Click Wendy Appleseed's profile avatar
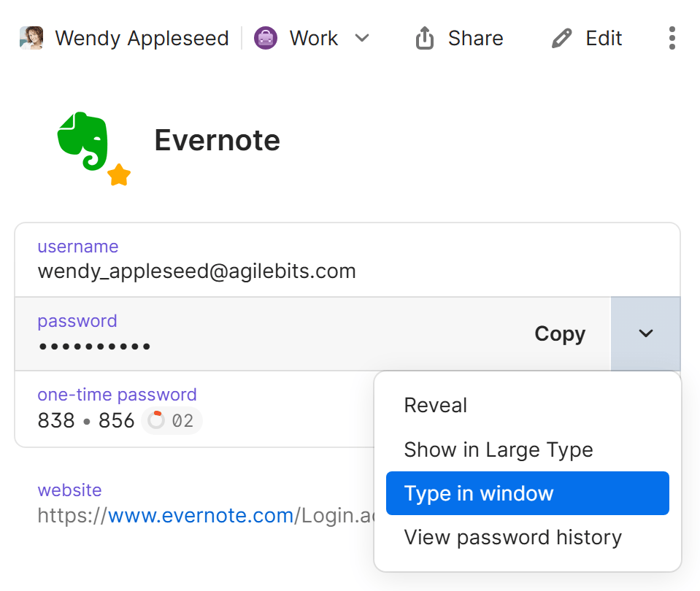Viewport: 700px width, 591px height. [31, 38]
